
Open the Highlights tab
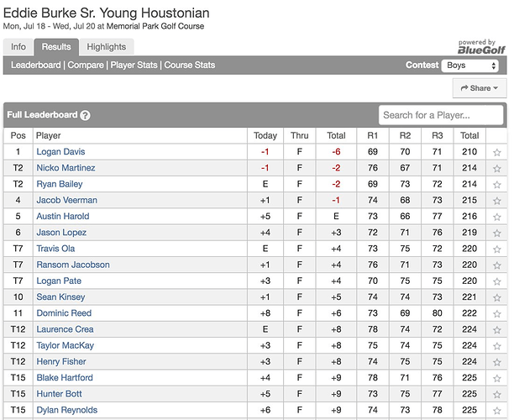coord(106,47)
